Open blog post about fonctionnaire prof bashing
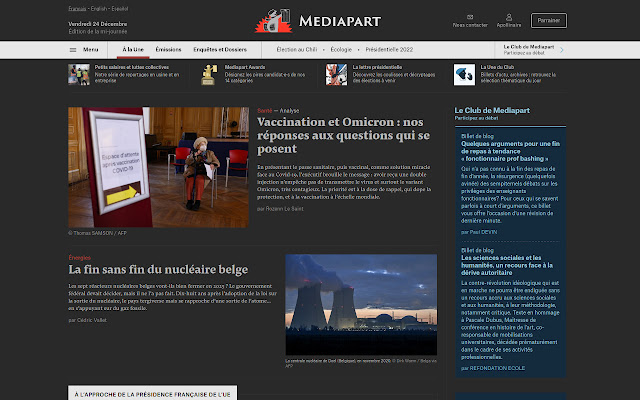Image resolution: width=640 pixels, height=400 pixels. click(x=510, y=151)
